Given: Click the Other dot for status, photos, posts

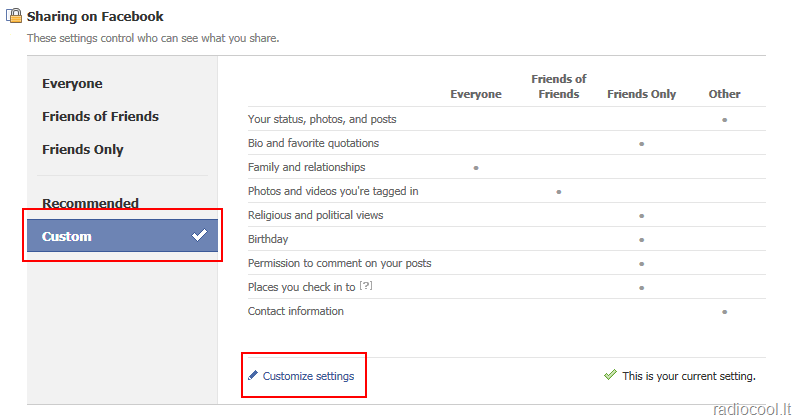Looking at the screenshot, I should (x=724, y=119).
